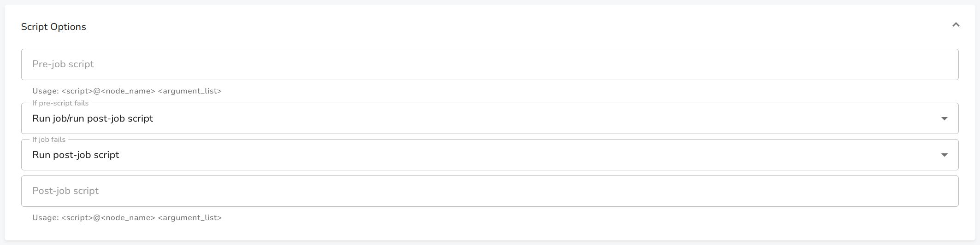This screenshot has width=980, height=245.
Task: Expand job failure combo box in its middle
Action: pyautogui.click(x=490, y=155)
